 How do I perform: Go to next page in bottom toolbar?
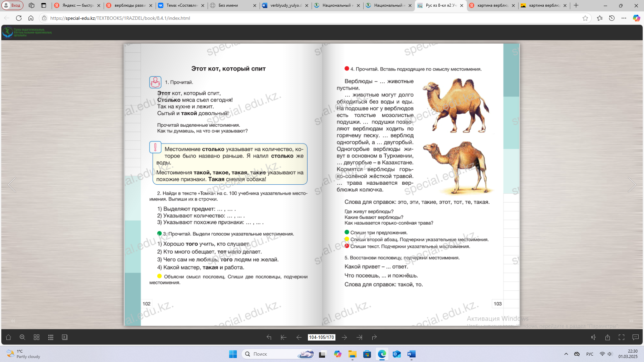(344, 337)
